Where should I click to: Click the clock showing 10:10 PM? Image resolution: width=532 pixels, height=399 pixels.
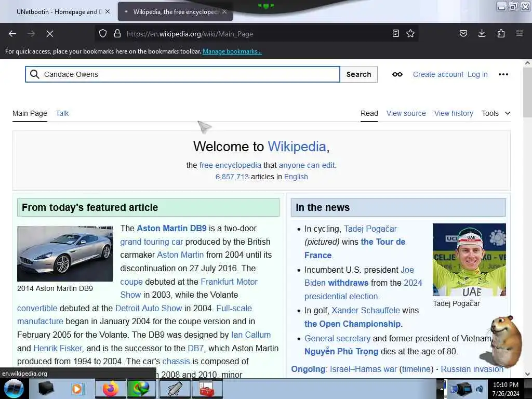[x=506, y=385]
